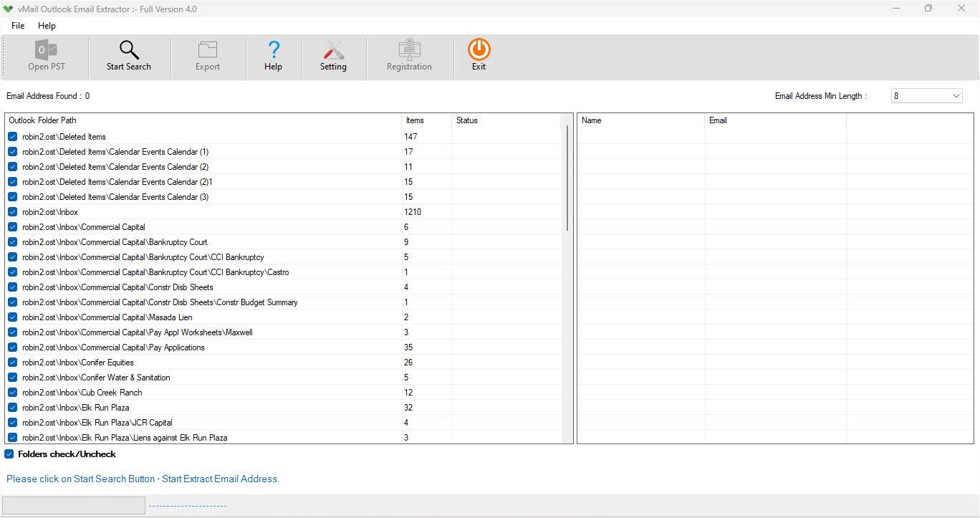Select the Constr Disb Sheets row text
Viewport: 980px width, 518px height.
117,287
